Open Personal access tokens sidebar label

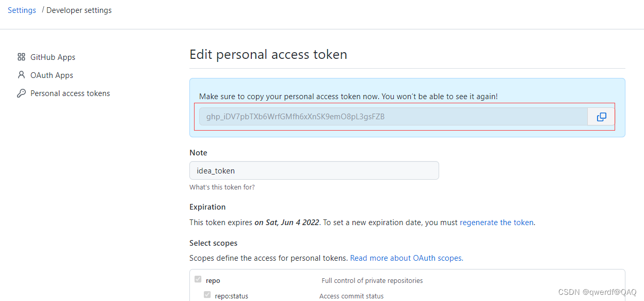click(x=70, y=93)
